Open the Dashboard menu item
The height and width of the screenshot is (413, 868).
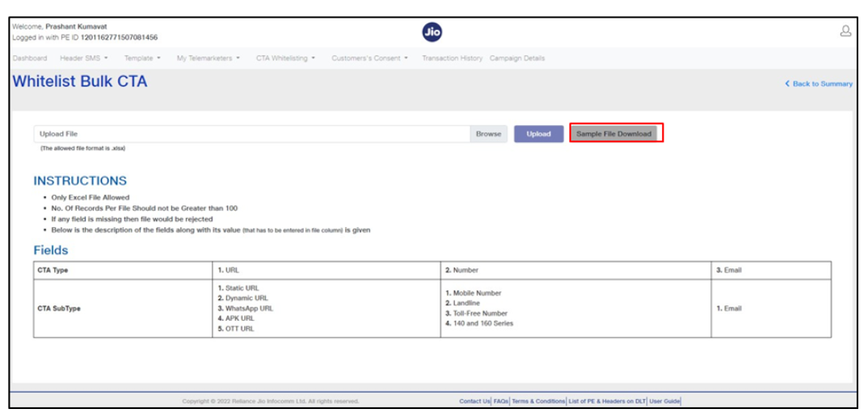30,58
